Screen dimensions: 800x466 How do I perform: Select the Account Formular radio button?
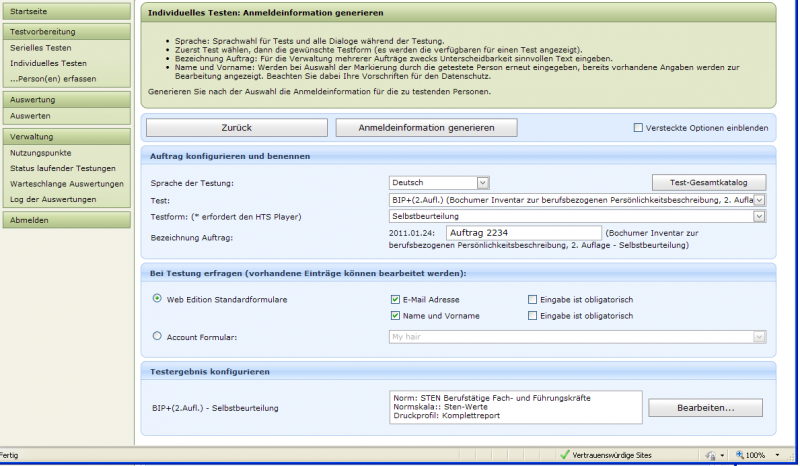157,337
